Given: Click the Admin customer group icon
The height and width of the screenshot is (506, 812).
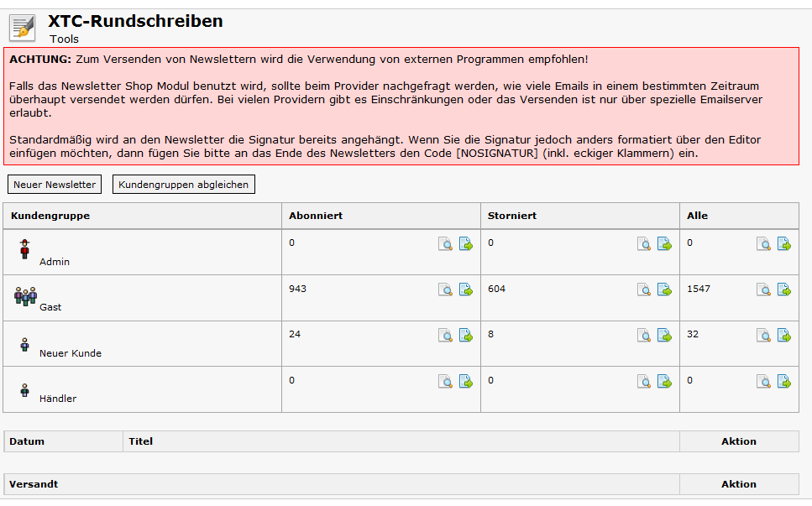Looking at the screenshot, I should tap(24, 248).
